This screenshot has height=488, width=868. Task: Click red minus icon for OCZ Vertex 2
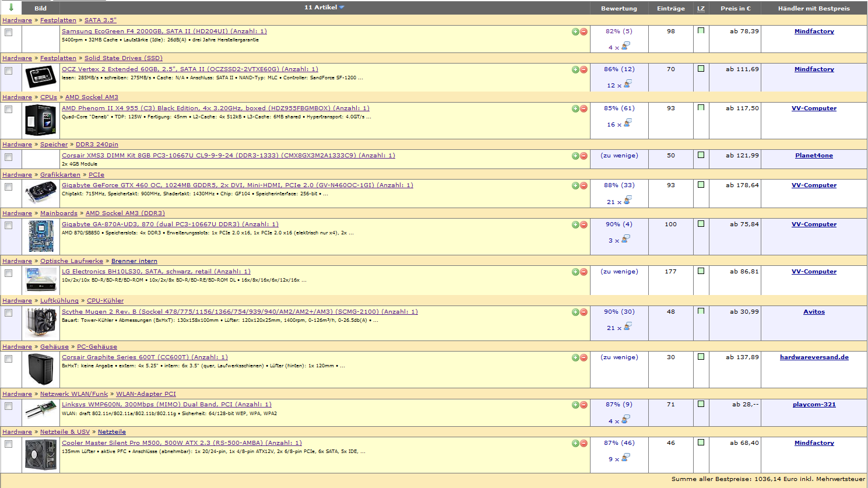point(584,69)
